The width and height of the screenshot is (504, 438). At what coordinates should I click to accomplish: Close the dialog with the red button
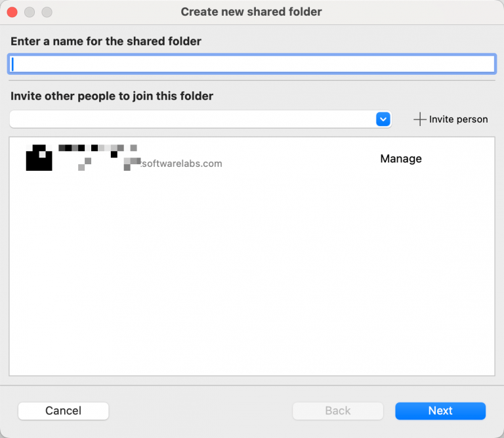point(12,12)
